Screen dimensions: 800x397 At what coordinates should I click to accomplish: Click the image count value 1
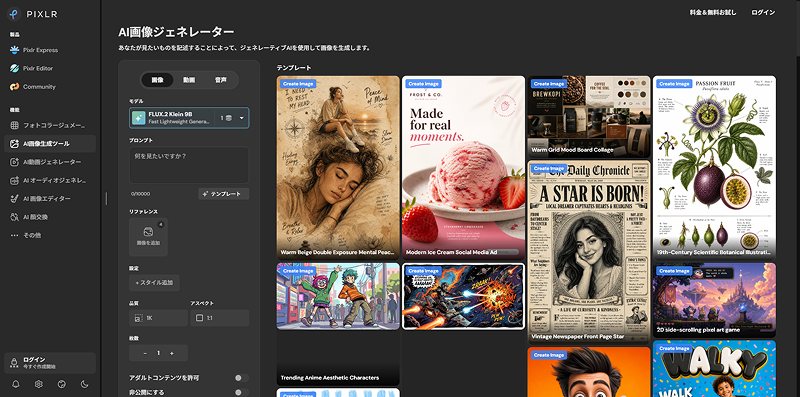click(158, 353)
